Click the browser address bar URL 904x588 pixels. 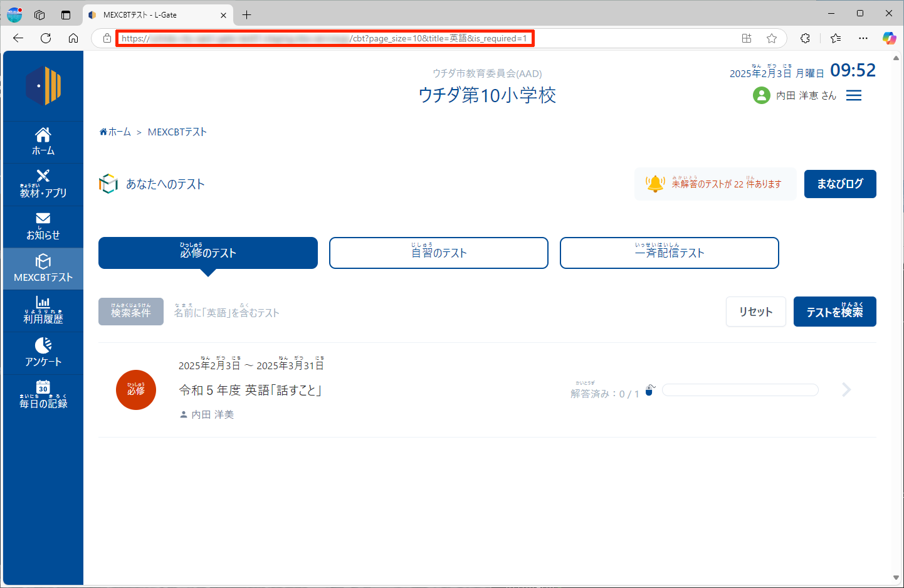point(325,38)
